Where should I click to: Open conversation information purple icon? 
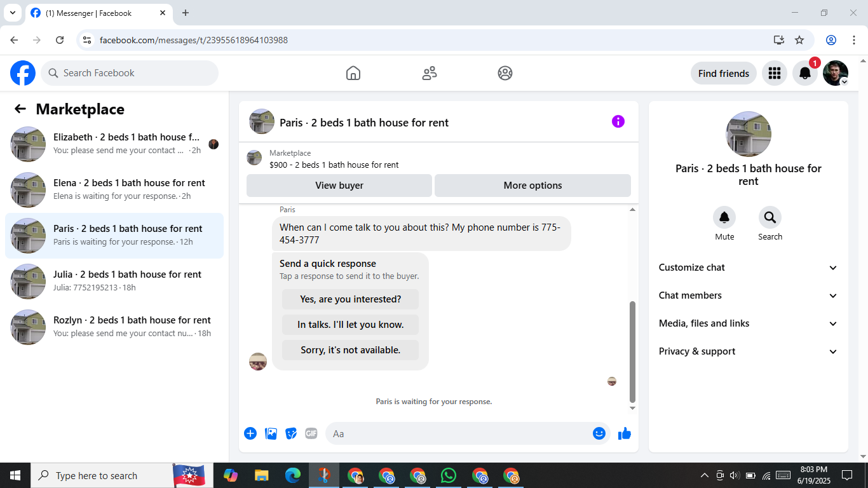pos(618,121)
